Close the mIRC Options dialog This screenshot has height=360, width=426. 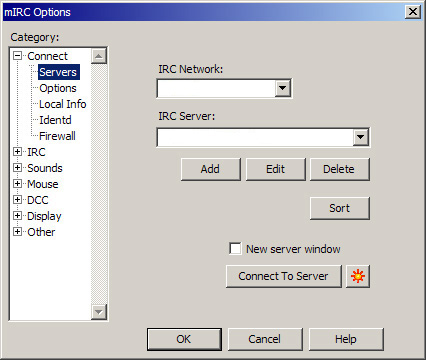pyautogui.click(x=413, y=12)
